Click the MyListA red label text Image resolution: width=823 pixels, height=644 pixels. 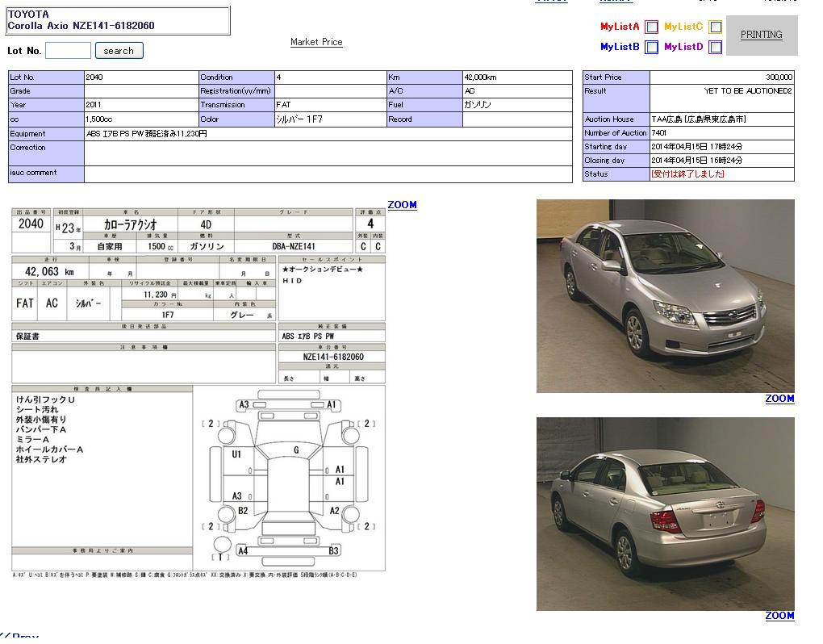pyautogui.click(x=620, y=27)
